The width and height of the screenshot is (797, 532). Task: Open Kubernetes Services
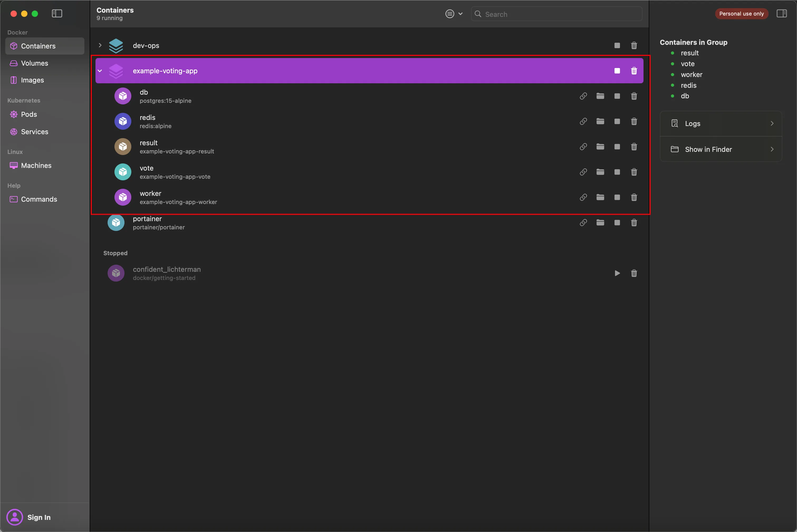tap(45, 132)
